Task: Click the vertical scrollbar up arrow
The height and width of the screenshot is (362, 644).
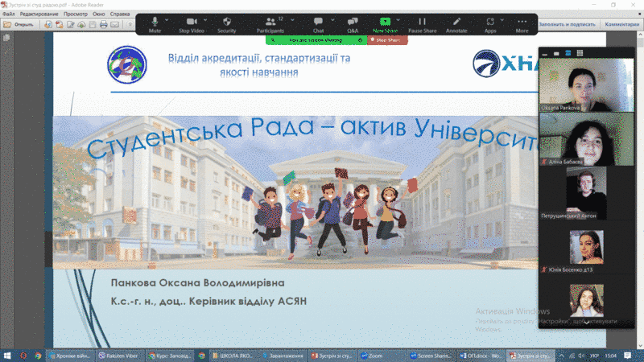Action: (x=640, y=35)
